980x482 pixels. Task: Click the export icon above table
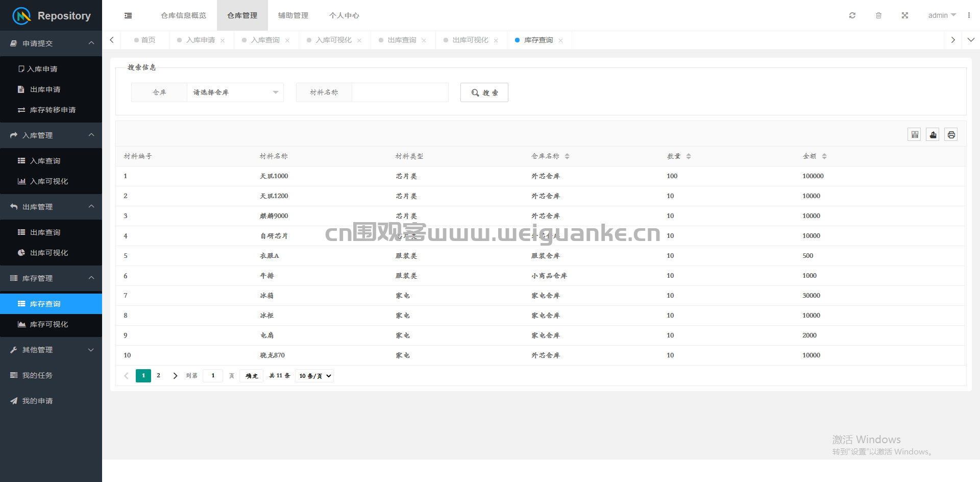click(x=933, y=135)
